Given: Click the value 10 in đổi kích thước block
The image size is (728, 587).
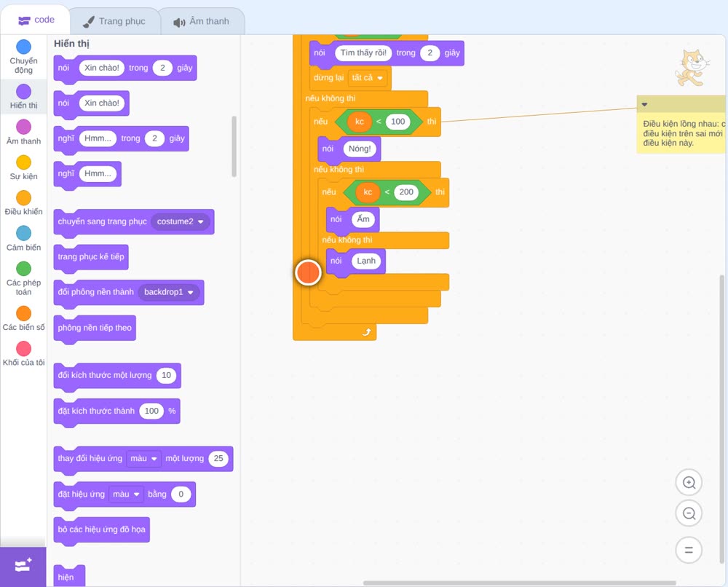Looking at the screenshot, I should [x=166, y=375].
